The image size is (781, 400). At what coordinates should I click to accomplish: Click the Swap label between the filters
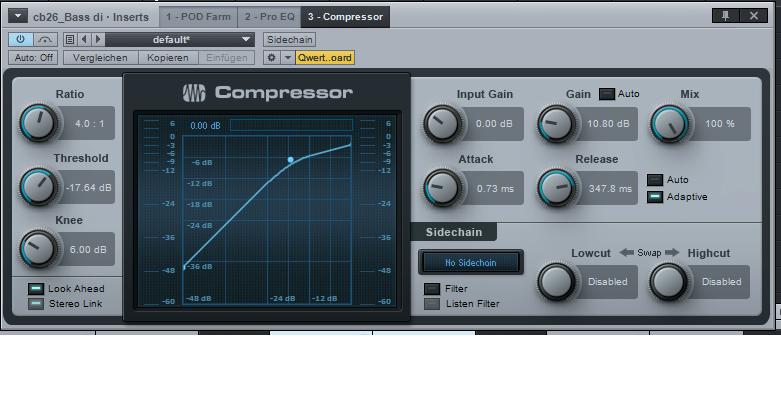click(649, 253)
